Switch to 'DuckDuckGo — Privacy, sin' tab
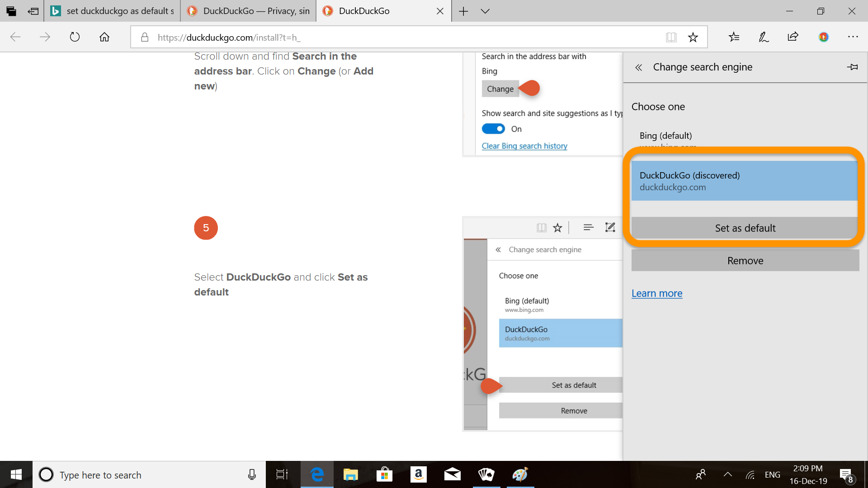 (x=248, y=11)
